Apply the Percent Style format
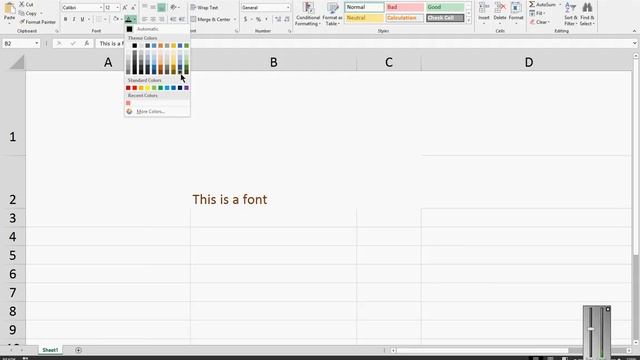 [x=258, y=19]
